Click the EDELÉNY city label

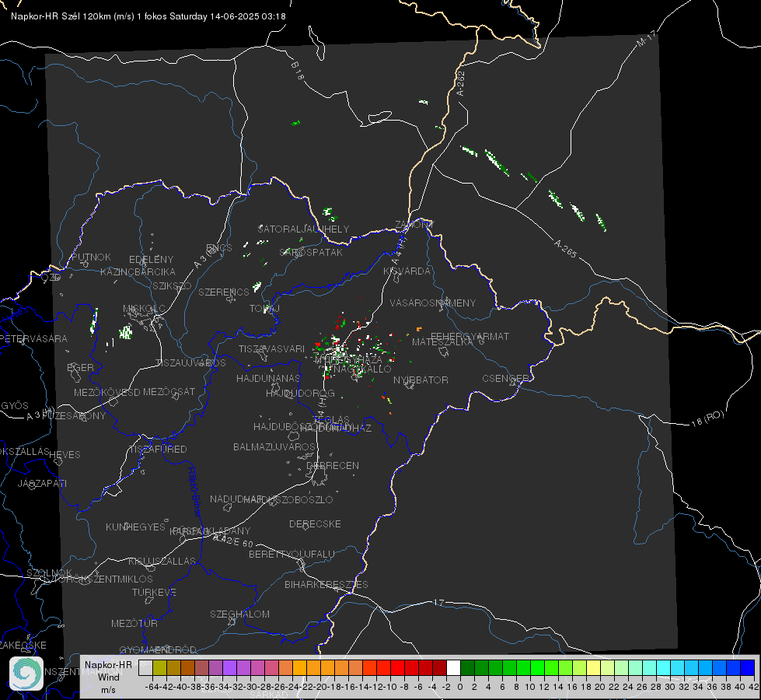coord(151,260)
